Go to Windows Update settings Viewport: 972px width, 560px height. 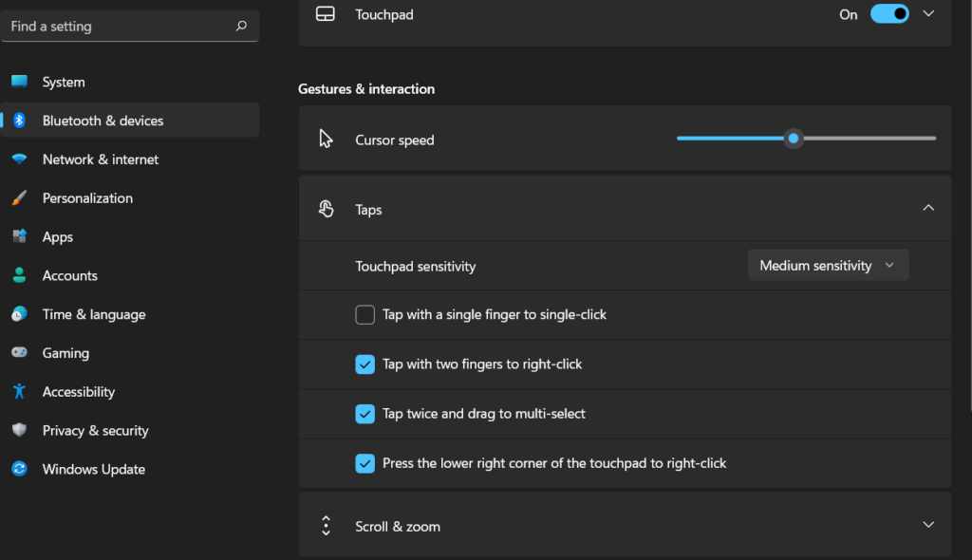(129, 469)
